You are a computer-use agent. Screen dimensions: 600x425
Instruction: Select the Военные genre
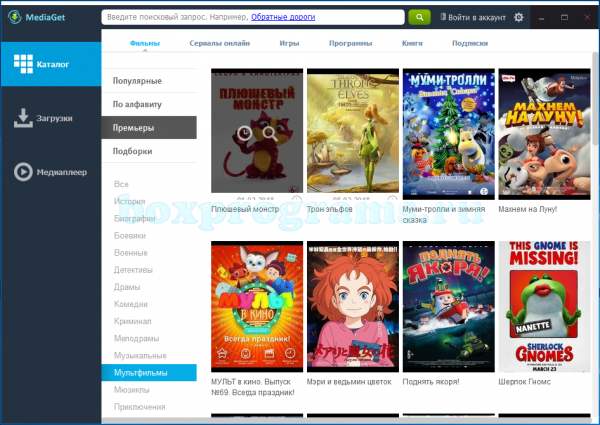tap(130, 253)
